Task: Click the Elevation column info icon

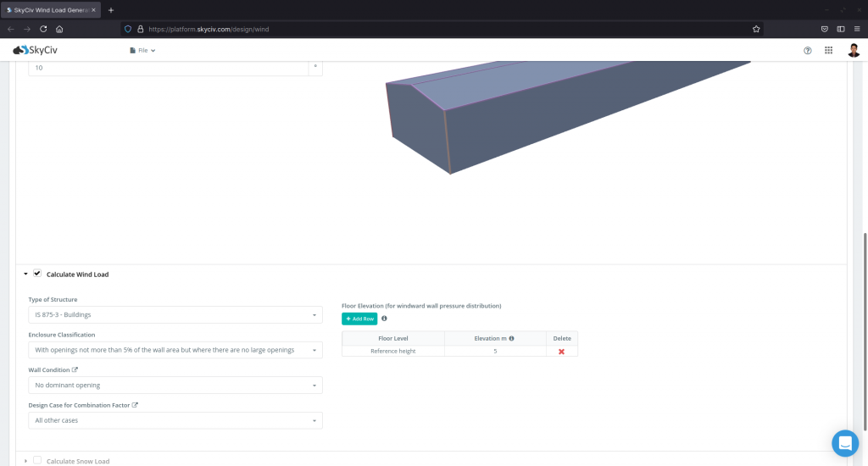Action: [511, 338]
